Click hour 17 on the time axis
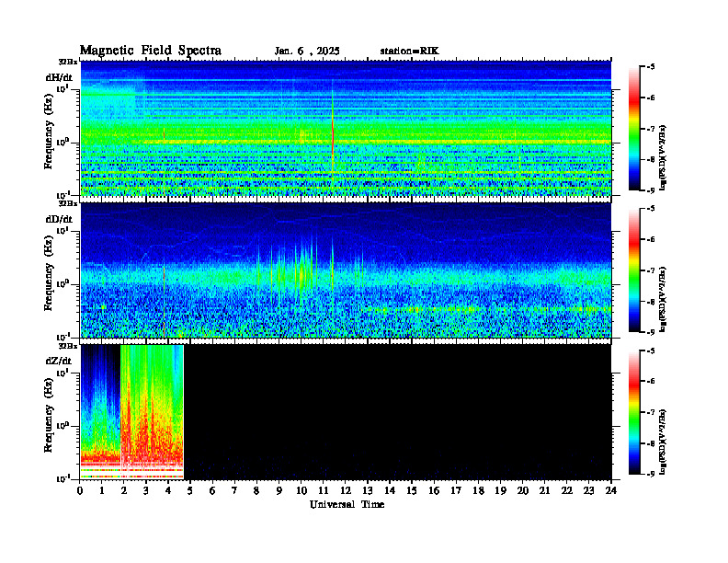 pyautogui.click(x=456, y=491)
